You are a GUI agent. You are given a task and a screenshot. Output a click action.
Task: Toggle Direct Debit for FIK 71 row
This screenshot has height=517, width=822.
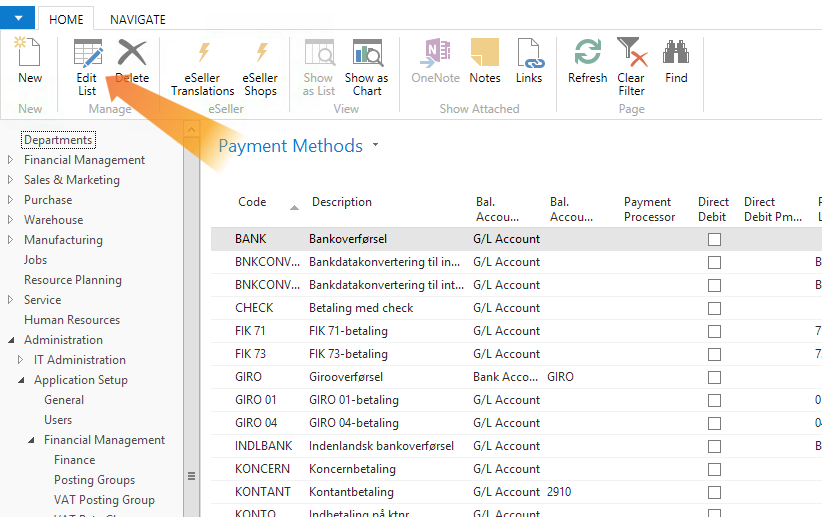(714, 331)
